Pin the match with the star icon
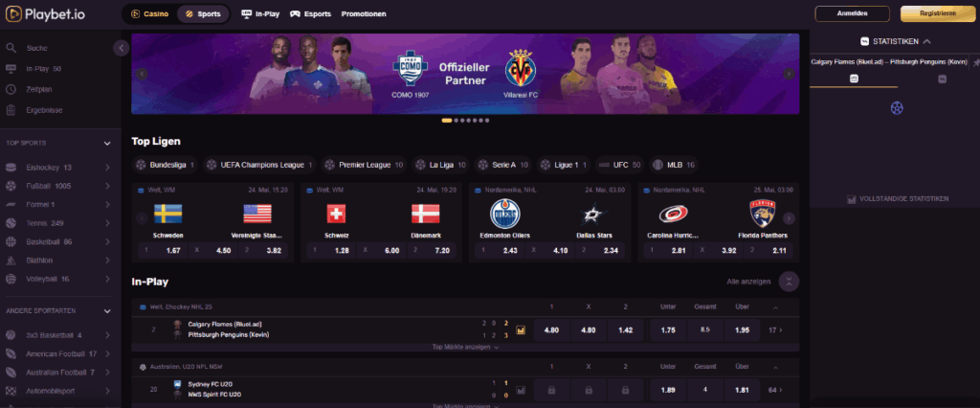The height and width of the screenshot is (408, 980). (x=975, y=62)
